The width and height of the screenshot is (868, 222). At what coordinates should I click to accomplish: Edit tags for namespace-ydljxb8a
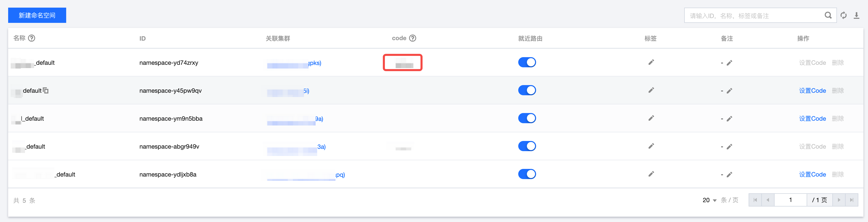(x=651, y=174)
